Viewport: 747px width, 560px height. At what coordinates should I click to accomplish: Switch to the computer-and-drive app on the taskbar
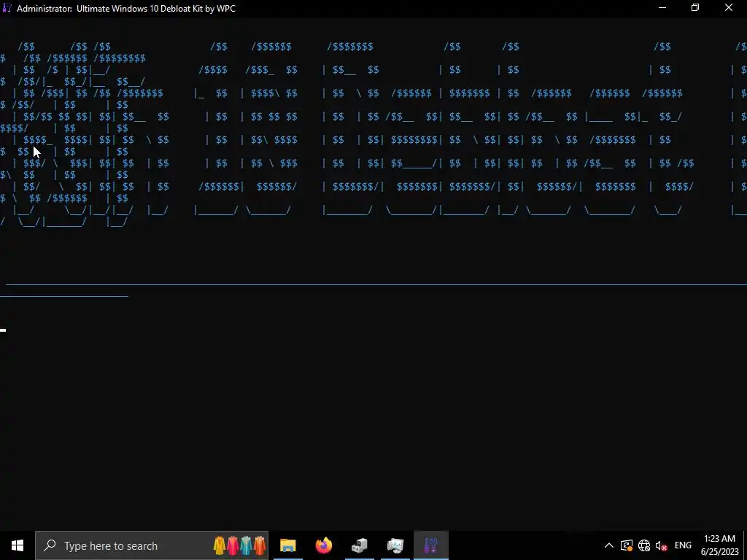[360, 545]
